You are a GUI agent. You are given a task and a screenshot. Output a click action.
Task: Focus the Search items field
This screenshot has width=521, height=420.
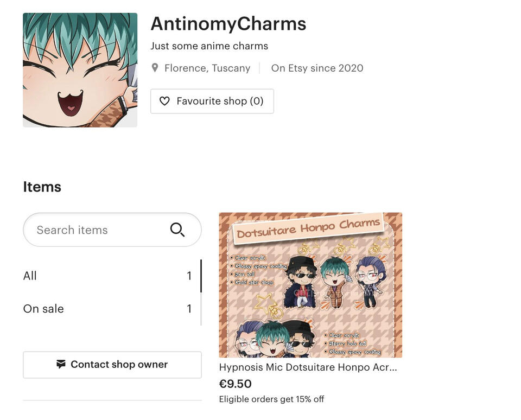[x=112, y=230]
